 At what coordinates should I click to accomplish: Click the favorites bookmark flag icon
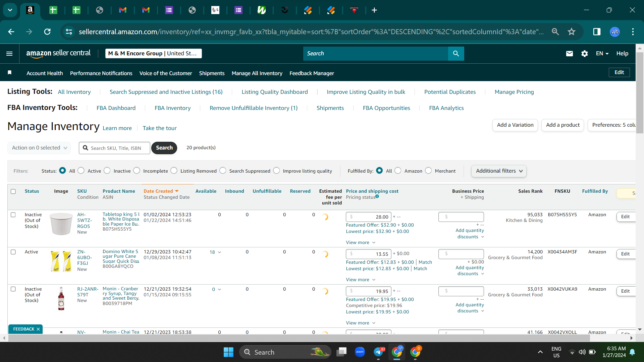[10, 72]
